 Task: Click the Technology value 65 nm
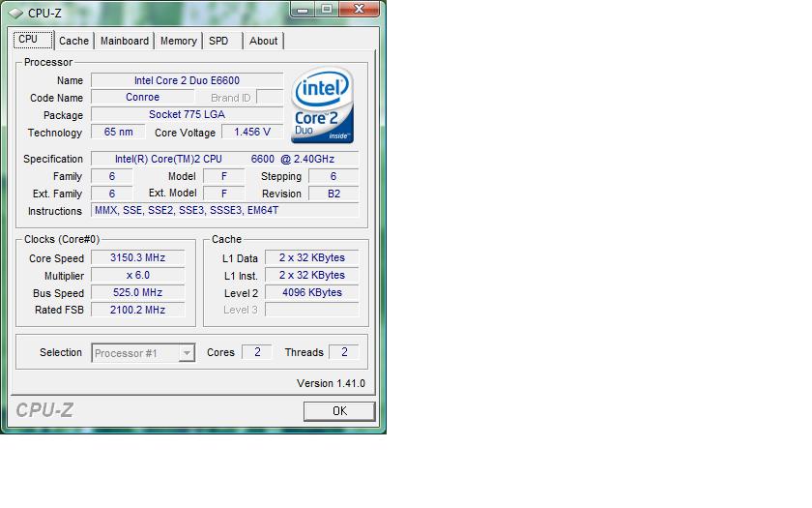click(x=118, y=132)
